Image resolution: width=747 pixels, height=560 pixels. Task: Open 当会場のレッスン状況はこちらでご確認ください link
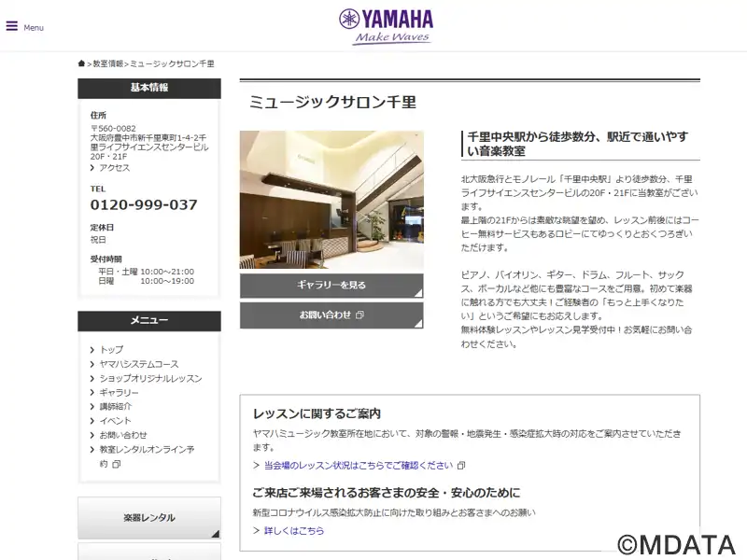pos(359,465)
